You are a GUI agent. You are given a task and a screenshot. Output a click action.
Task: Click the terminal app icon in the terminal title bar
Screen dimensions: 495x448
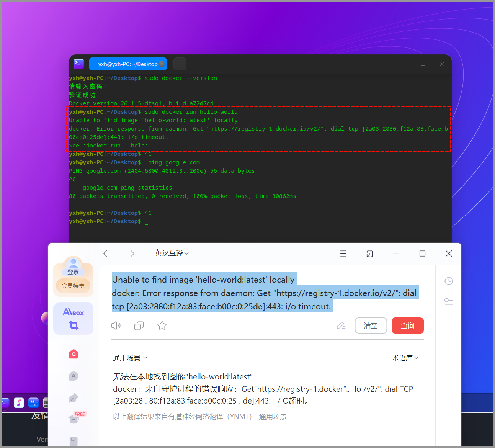(79, 64)
